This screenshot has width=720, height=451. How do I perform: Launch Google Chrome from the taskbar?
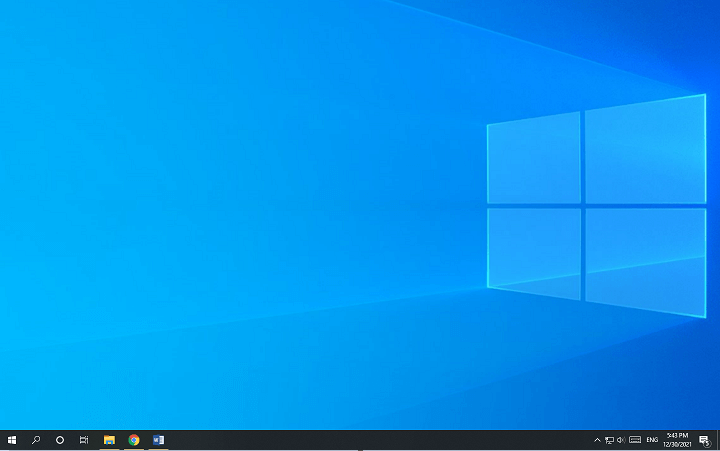pyautogui.click(x=134, y=440)
